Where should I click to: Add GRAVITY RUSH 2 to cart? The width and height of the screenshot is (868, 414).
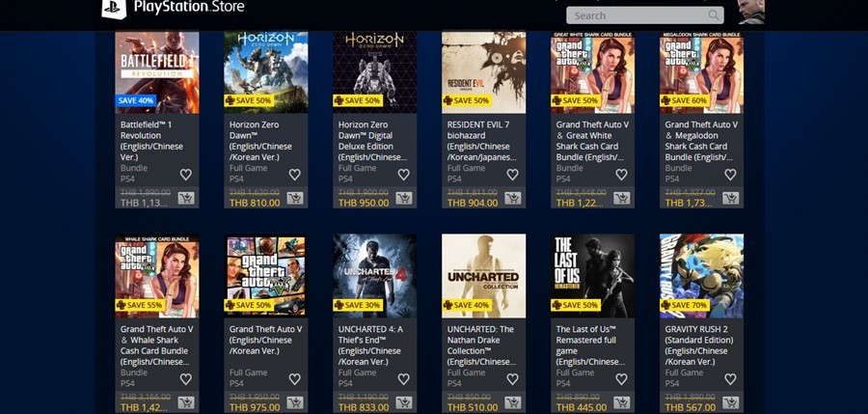point(731,402)
